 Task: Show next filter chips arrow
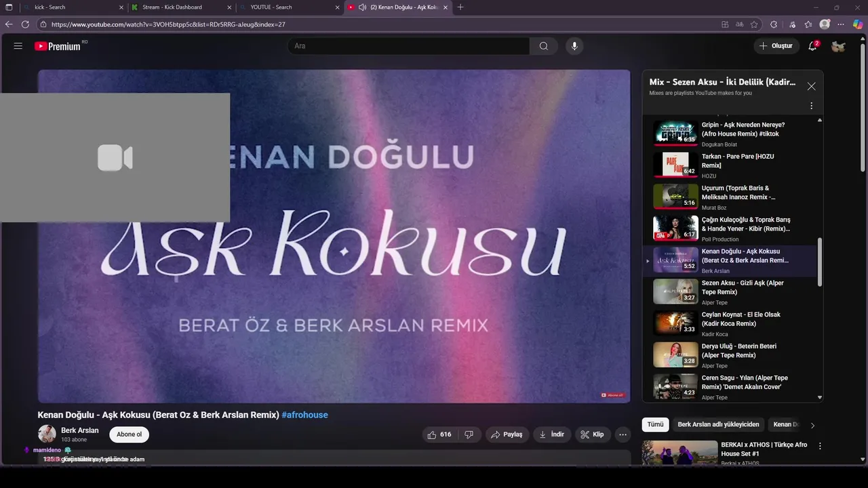tap(812, 425)
